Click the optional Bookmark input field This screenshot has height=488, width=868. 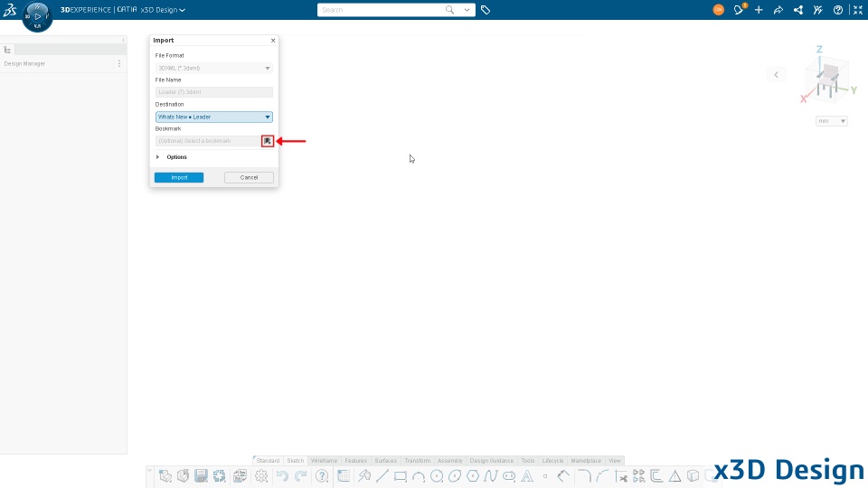click(x=208, y=141)
